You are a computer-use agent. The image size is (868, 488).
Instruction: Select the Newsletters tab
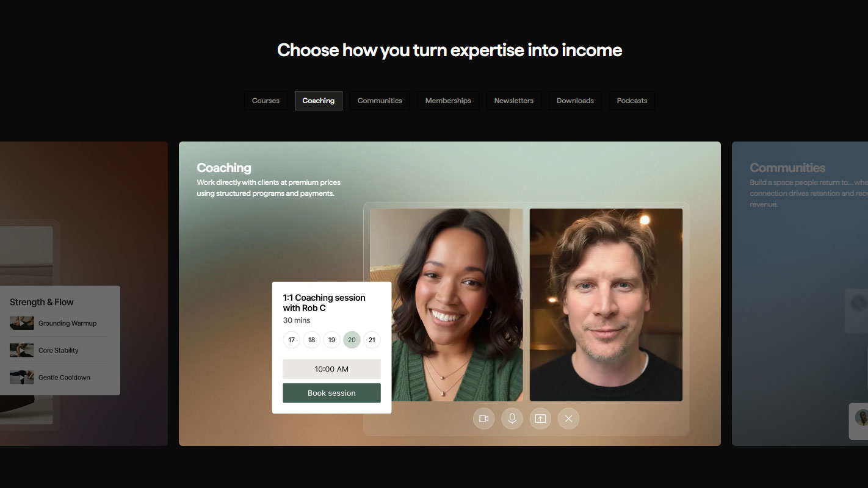[513, 101]
